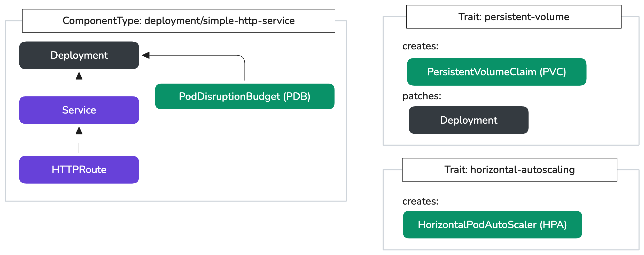Select the HorizontalPodAutoScaler (HPA) node
The width and height of the screenshot is (644, 255).
point(492,224)
